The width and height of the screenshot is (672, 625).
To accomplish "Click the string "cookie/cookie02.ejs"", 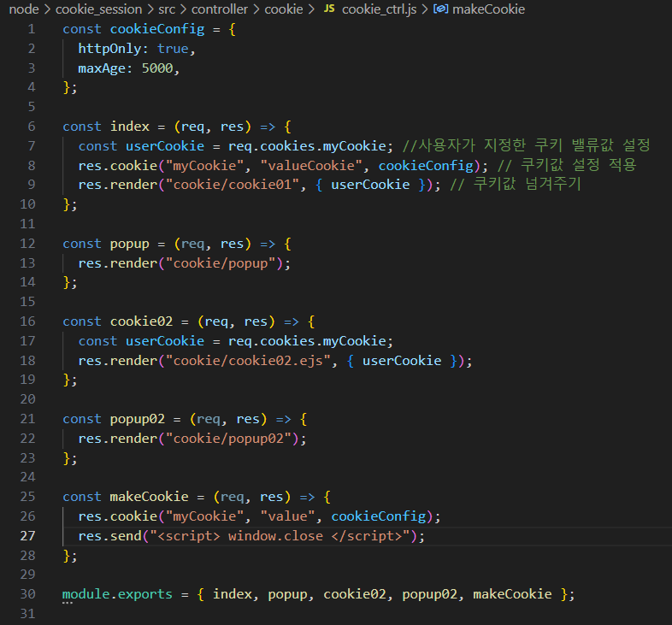I will click(248, 361).
